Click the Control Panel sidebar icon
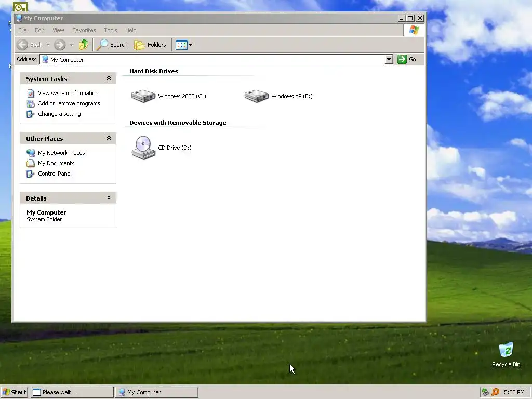 coord(31,174)
